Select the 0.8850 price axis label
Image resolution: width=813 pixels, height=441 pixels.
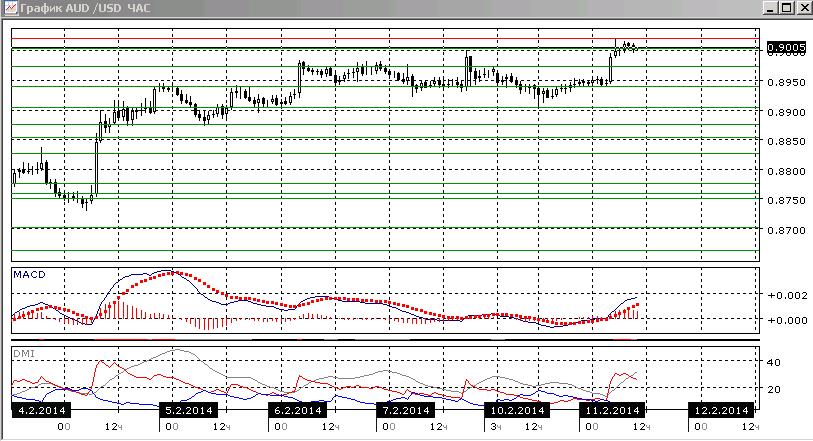coord(787,141)
